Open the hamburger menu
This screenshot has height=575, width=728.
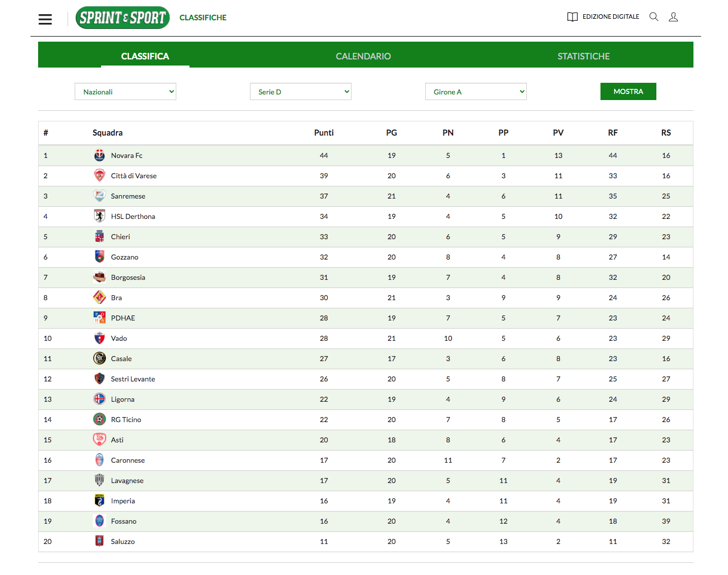point(45,19)
